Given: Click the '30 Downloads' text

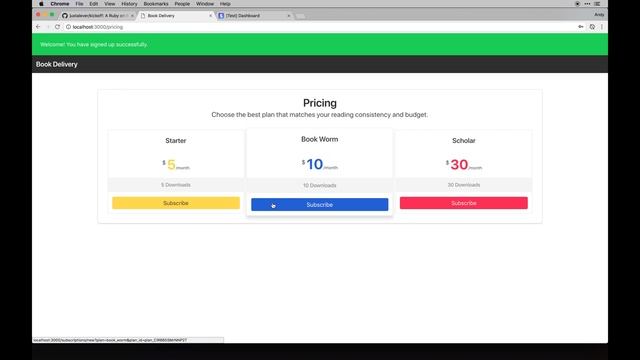Looking at the screenshot, I should 464,185.
